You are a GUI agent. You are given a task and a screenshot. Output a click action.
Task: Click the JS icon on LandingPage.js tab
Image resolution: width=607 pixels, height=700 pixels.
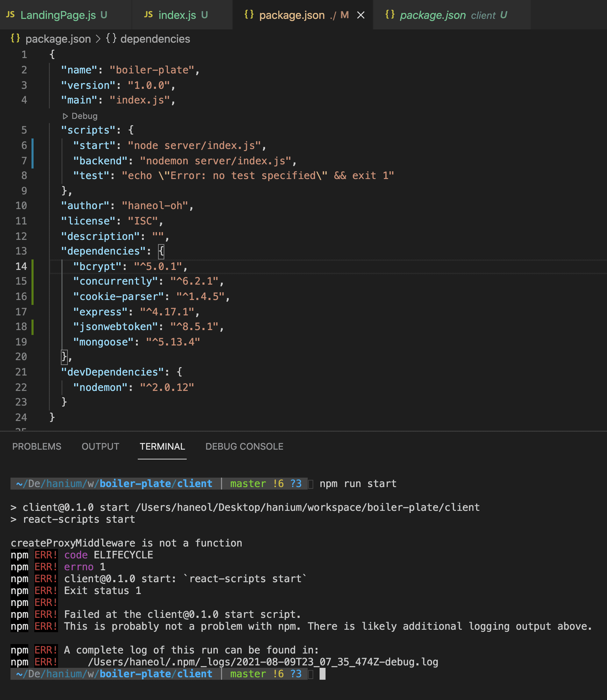pyautogui.click(x=10, y=15)
